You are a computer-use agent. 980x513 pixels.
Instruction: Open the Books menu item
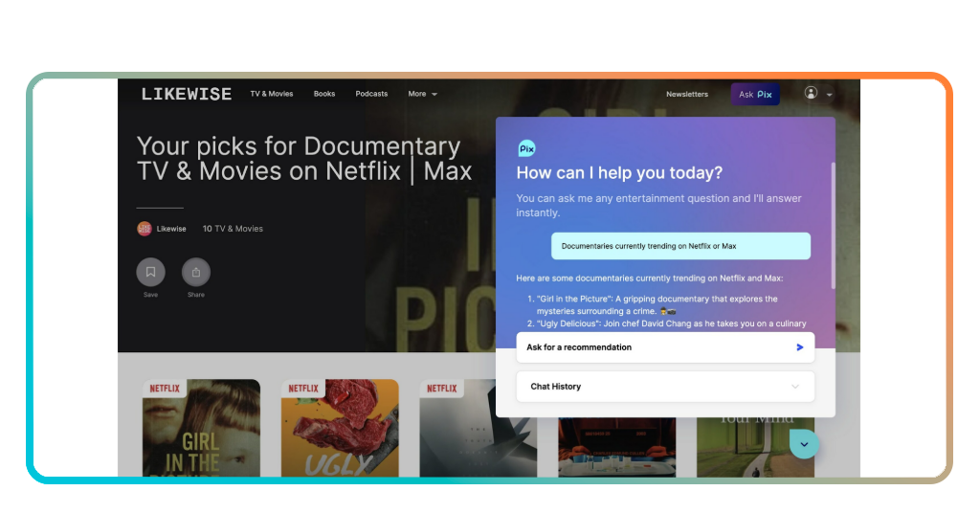coord(324,94)
